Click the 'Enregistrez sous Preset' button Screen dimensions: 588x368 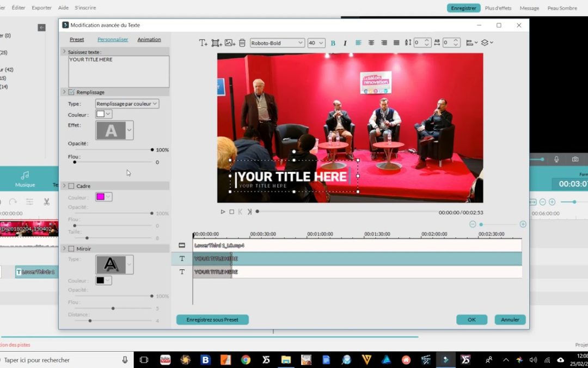point(212,319)
